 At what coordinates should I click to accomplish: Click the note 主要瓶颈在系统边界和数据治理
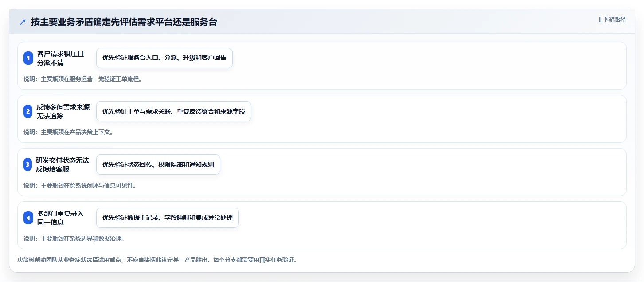74,239
